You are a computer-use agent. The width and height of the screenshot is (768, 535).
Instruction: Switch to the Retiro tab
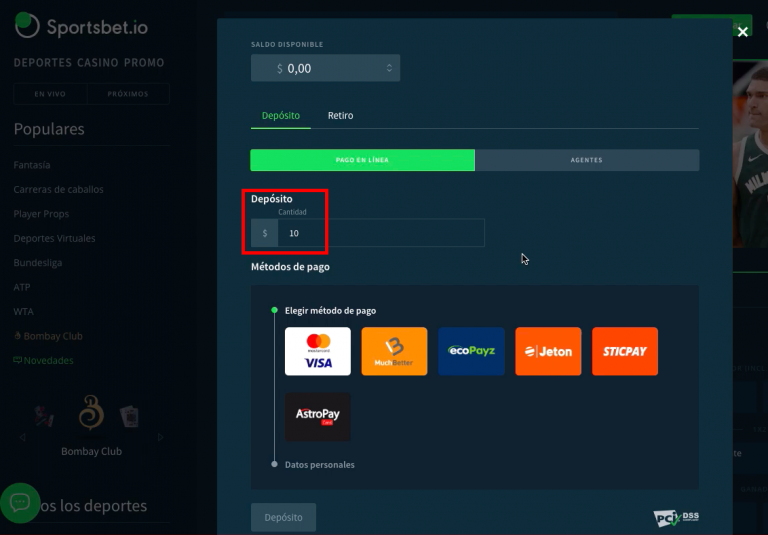coord(340,116)
